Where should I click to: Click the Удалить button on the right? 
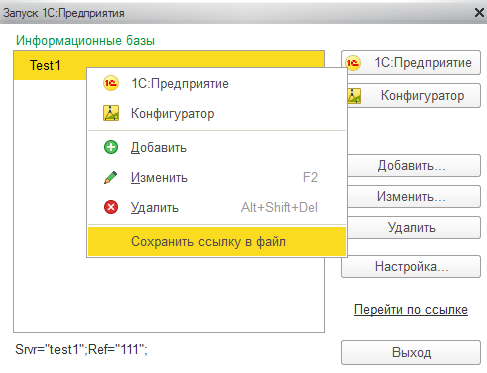point(414,227)
